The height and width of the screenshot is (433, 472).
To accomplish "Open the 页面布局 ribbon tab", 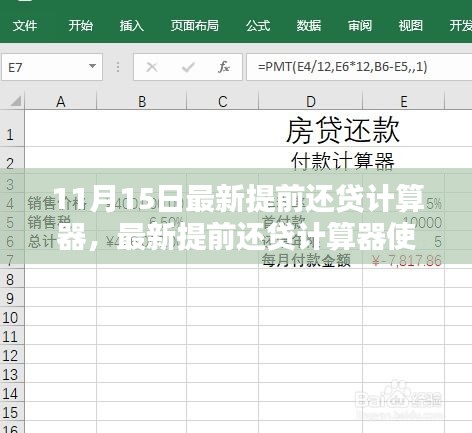I will [195, 25].
